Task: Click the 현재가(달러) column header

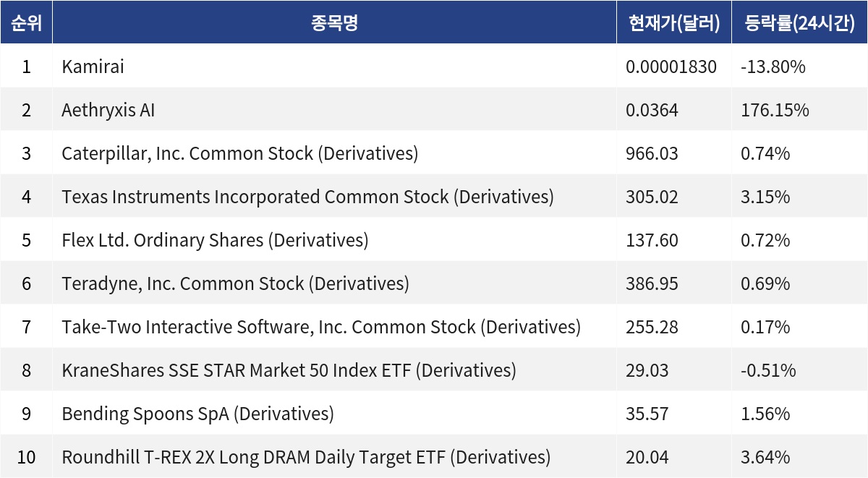Action: pos(674,23)
